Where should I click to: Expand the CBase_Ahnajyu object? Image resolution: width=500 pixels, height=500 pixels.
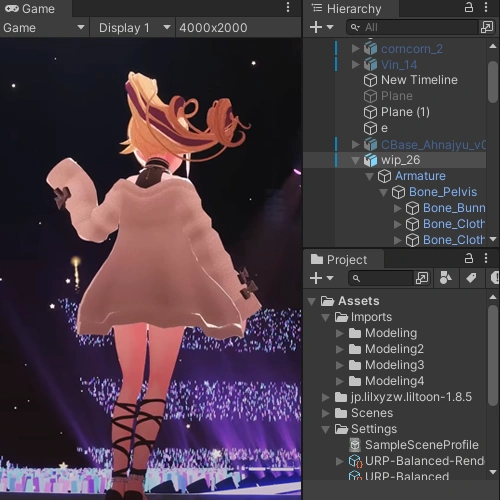(x=355, y=144)
